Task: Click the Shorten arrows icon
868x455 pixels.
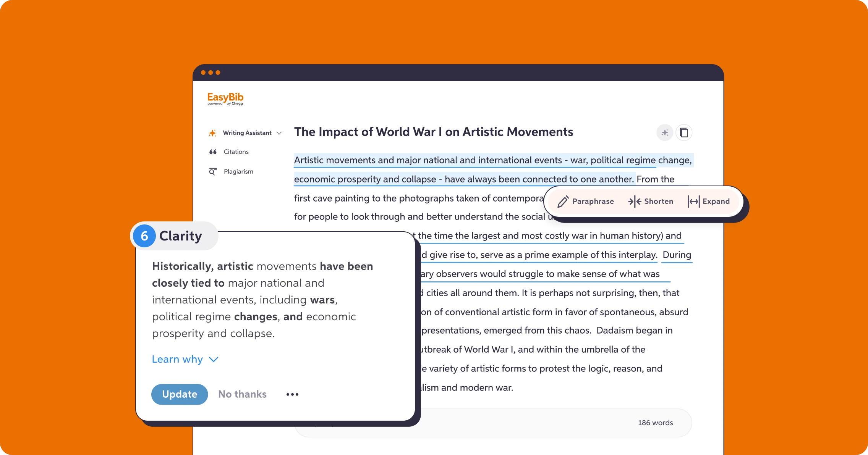Action: click(x=635, y=202)
